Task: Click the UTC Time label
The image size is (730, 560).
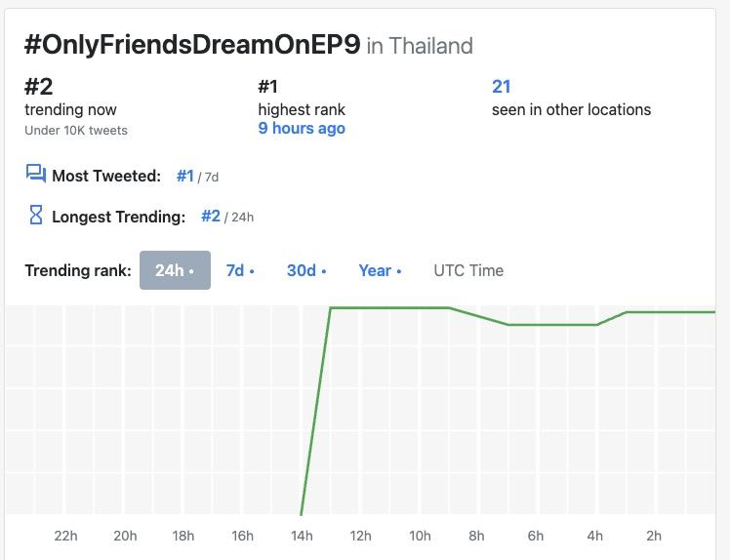Action: point(468,270)
